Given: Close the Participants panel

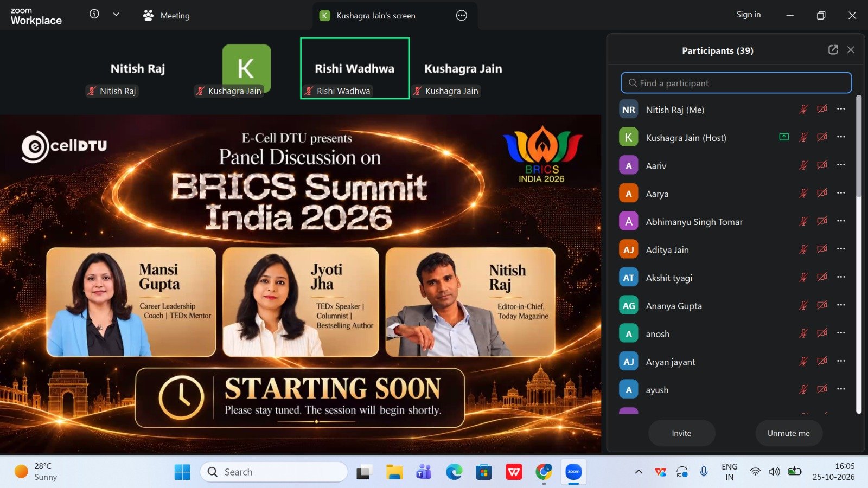Looking at the screenshot, I should (x=851, y=50).
